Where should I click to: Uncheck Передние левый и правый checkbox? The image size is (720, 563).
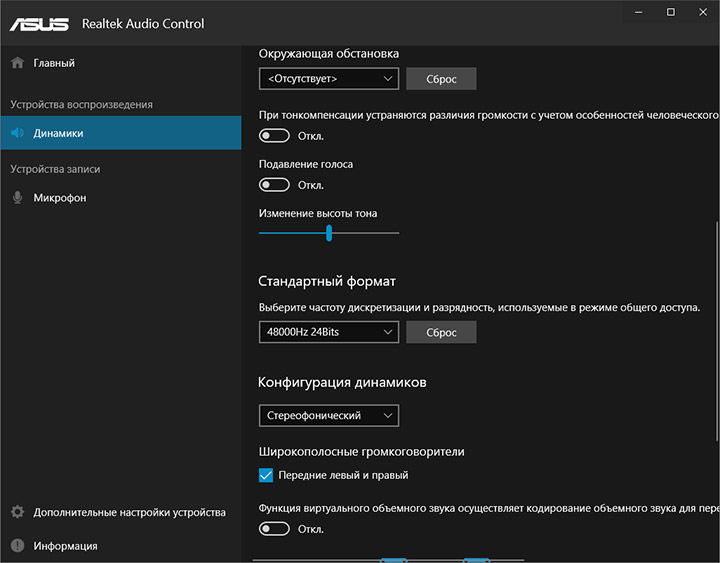266,475
